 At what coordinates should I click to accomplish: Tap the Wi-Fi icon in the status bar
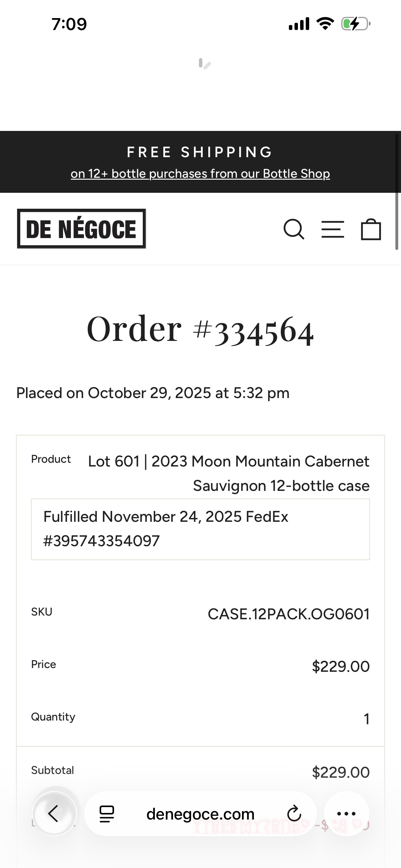(325, 24)
